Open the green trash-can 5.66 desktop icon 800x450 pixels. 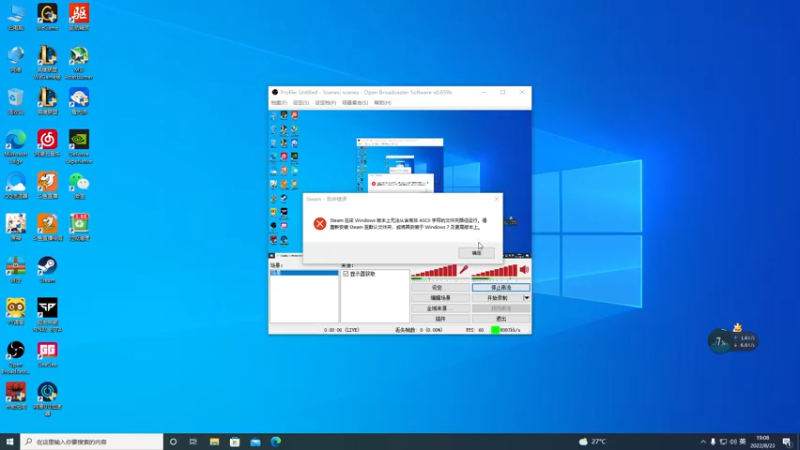(79, 228)
